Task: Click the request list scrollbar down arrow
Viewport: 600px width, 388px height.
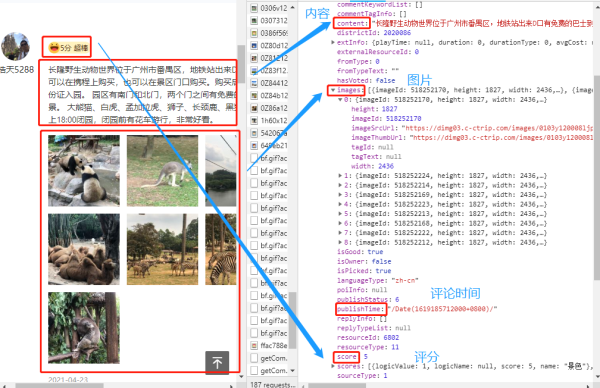Action: click(x=293, y=370)
